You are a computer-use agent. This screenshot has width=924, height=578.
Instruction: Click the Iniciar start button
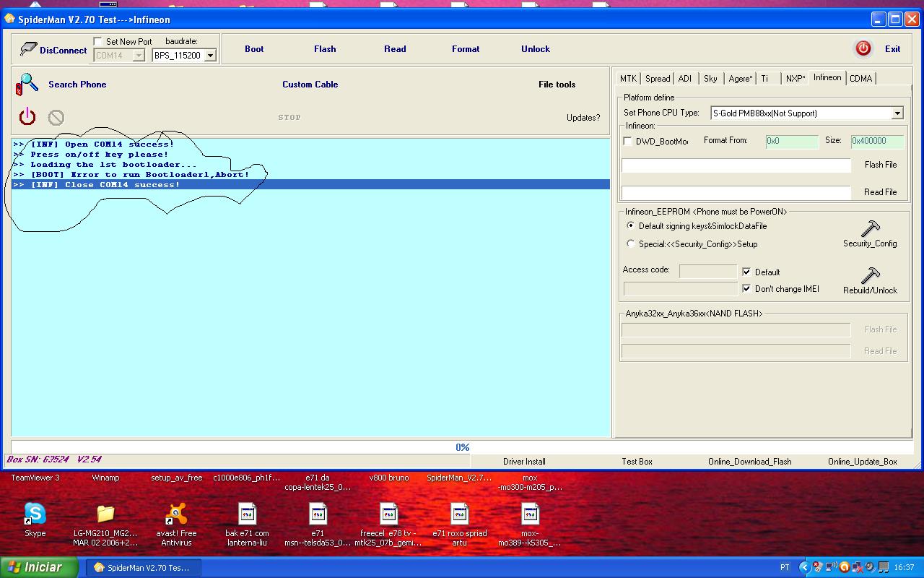click(40, 567)
